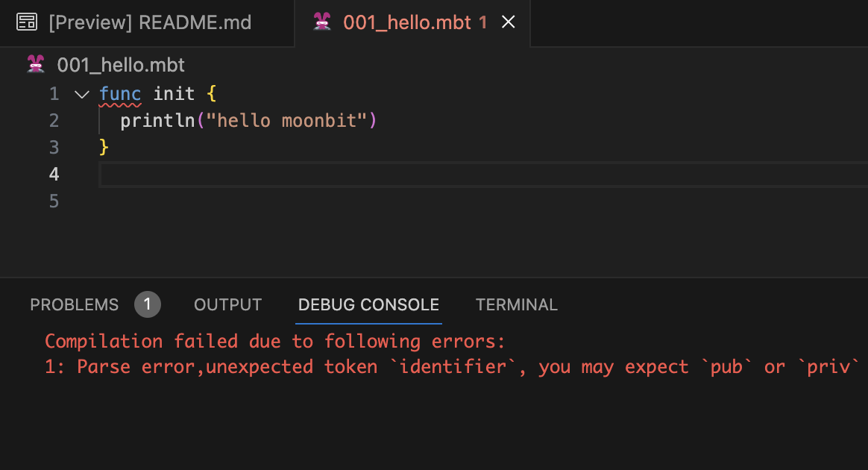
Task: Close the 001_hello.mbt editor tab
Action: pyautogui.click(x=509, y=22)
